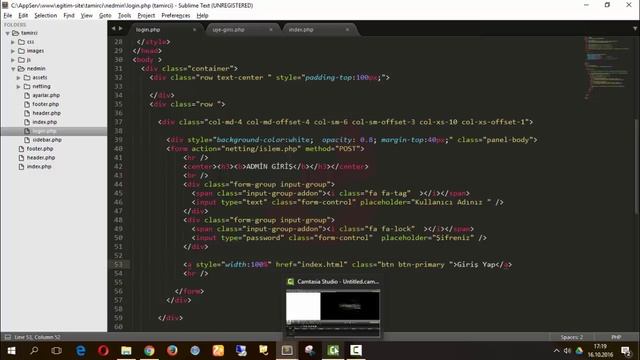Click line number 53 in gutter
The width and height of the screenshot is (640, 360).
[x=118, y=264]
